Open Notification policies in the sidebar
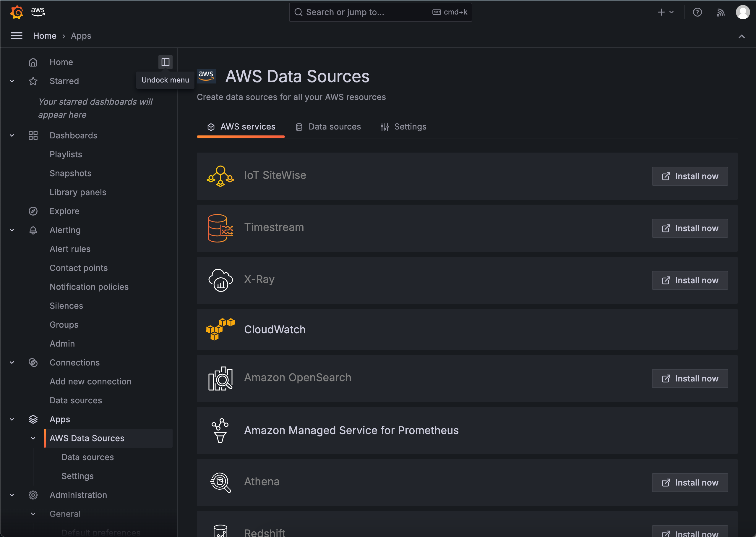The height and width of the screenshot is (537, 756). (89, 287)
